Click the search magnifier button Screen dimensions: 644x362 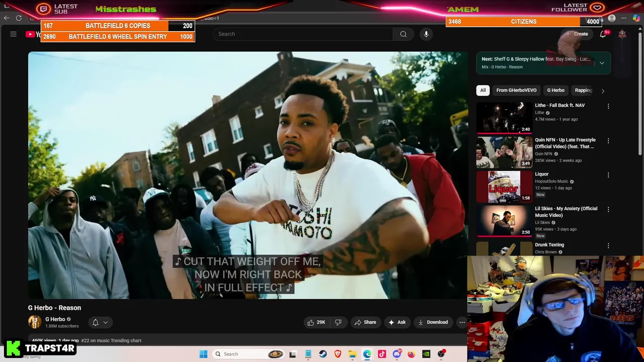(x=403, y=34)
